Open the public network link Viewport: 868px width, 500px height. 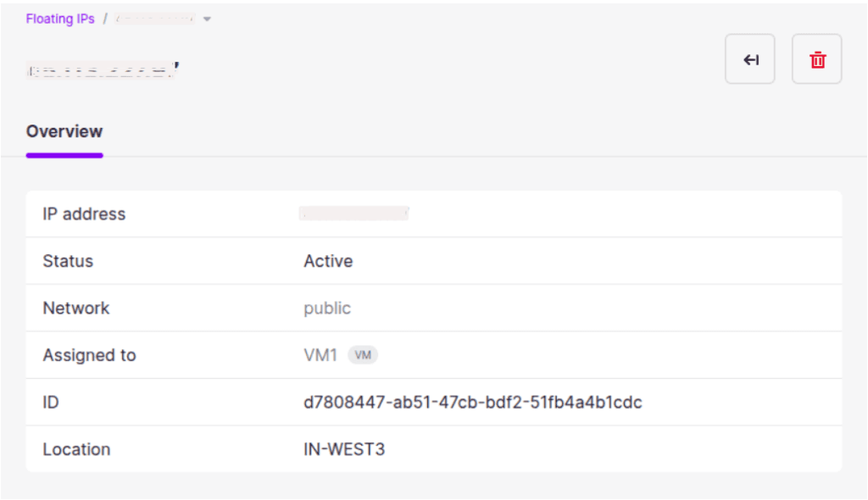click(327, 308)
